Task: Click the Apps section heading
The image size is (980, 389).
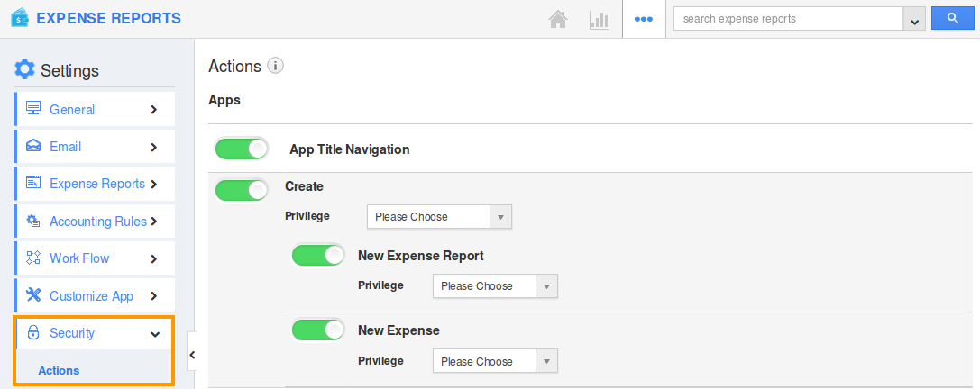Action: 224,100
